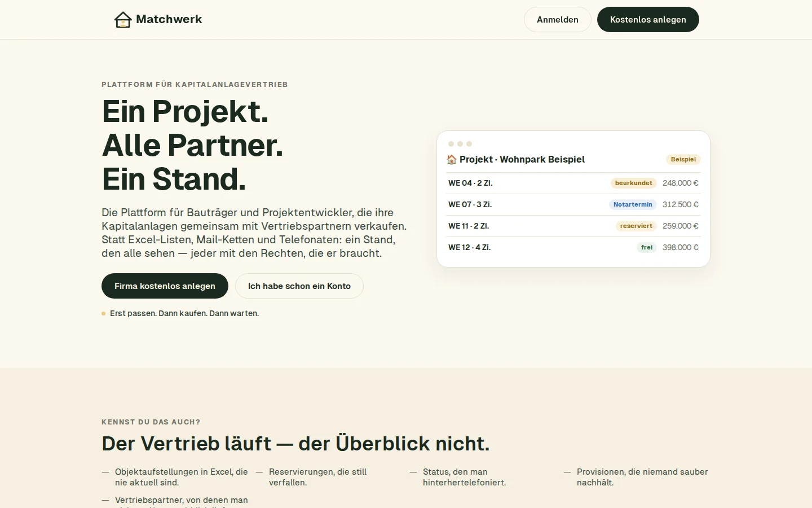Select Ich habe schon ein Konto
The height and width of the screenshot is (508, 812).
(x=299, y=286)
